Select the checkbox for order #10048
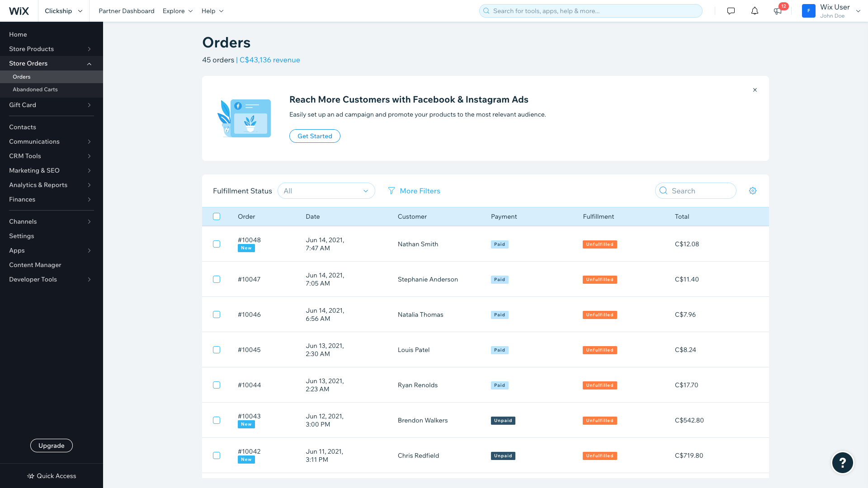 217,244
